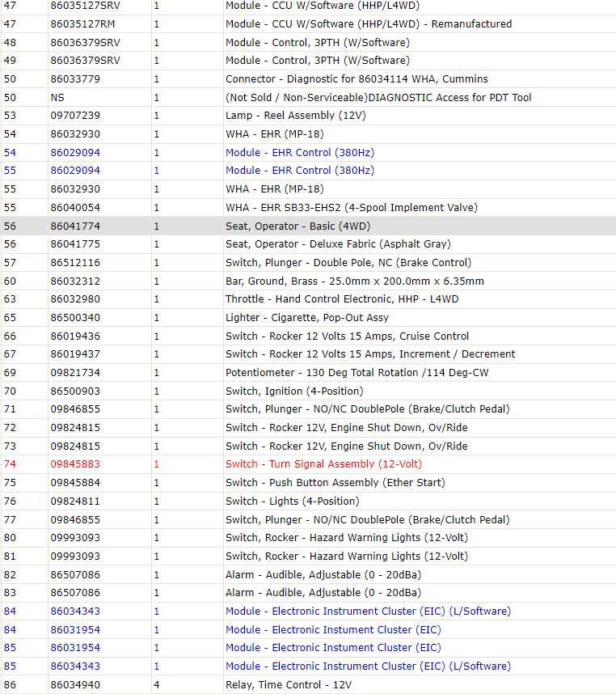Click Engine Shut Down switch description in row 73
Screen dimensions: 616x694
tap(346, 446)
